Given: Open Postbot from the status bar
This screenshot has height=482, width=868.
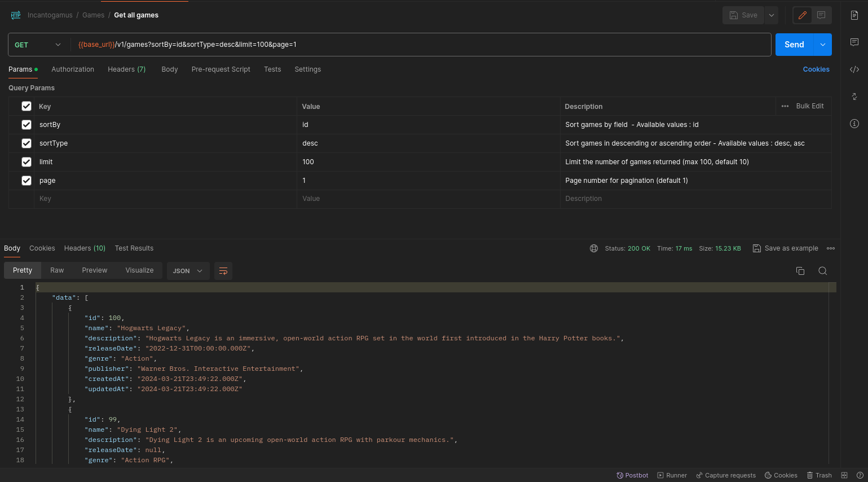Looking at the screenshot, I should point(632,475).
